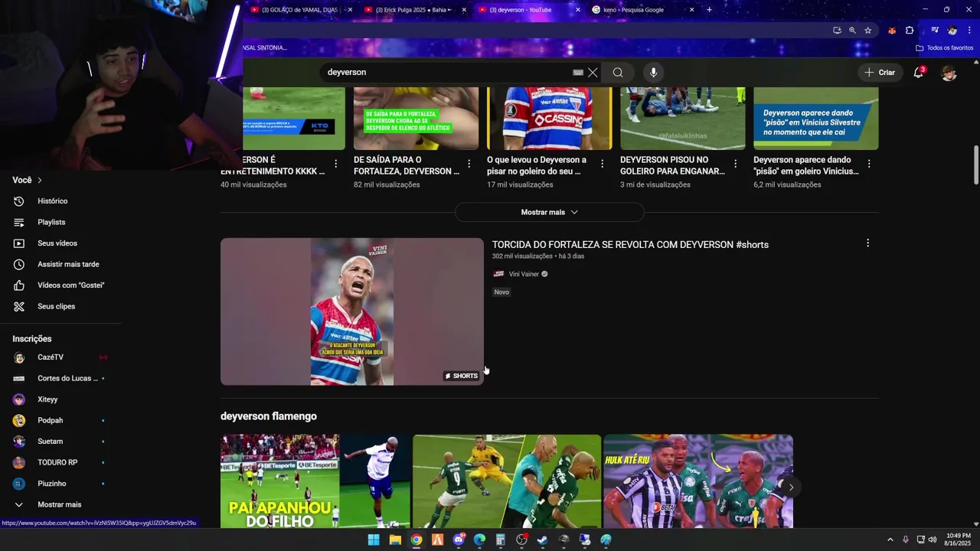Close the keno - Pesquisa Google tab
This screenshot has width=980, height=551.
pos(692,10)
